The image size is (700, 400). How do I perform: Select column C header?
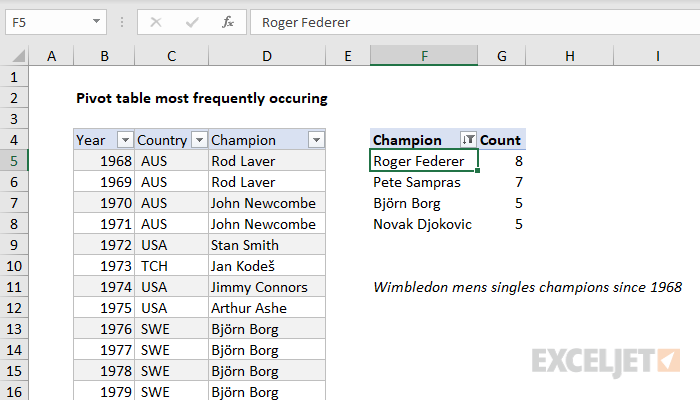171,56
